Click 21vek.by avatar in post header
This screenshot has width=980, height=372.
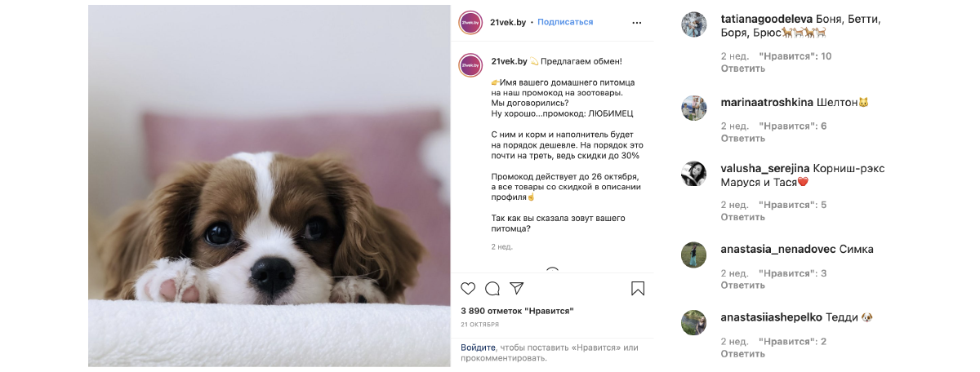click(x=470, y=22)
